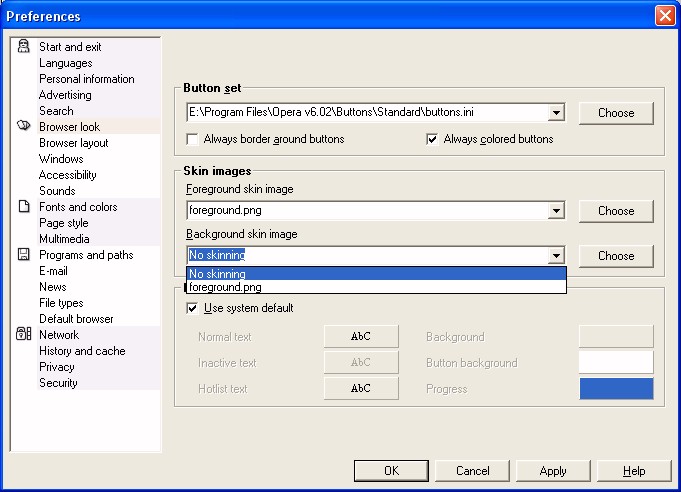Go to the Languages settings page
Screen dimensions: 681x492
pyautogui.click(x=65, y=63)
